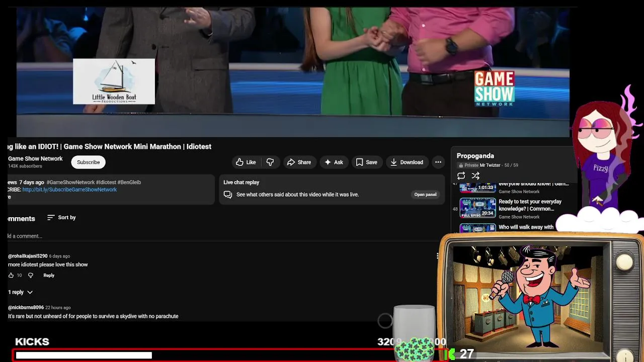Select 'Who will walk away with' playlist video
The image size is (644, 362).
[x=526, y=227]
